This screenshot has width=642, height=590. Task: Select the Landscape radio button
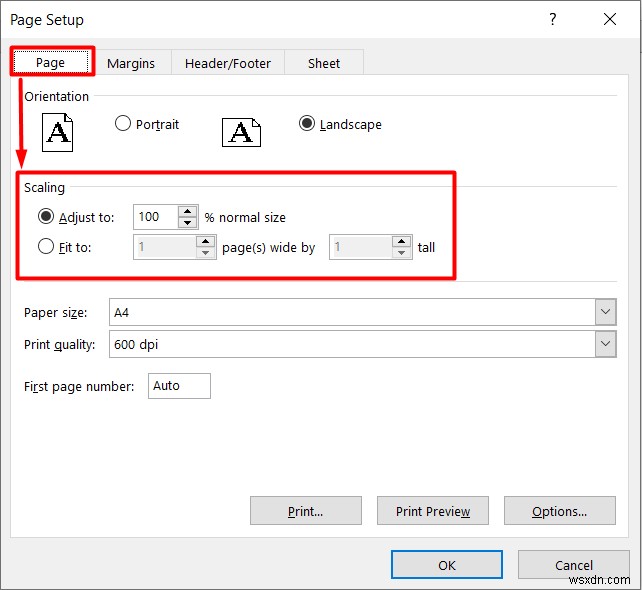click(x=307, y=123)
